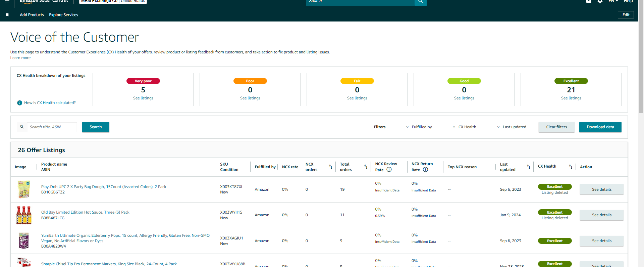644x267 pixels.
Task: Click SKU X003KT87XL cell
Action: (x=232, y=187)
